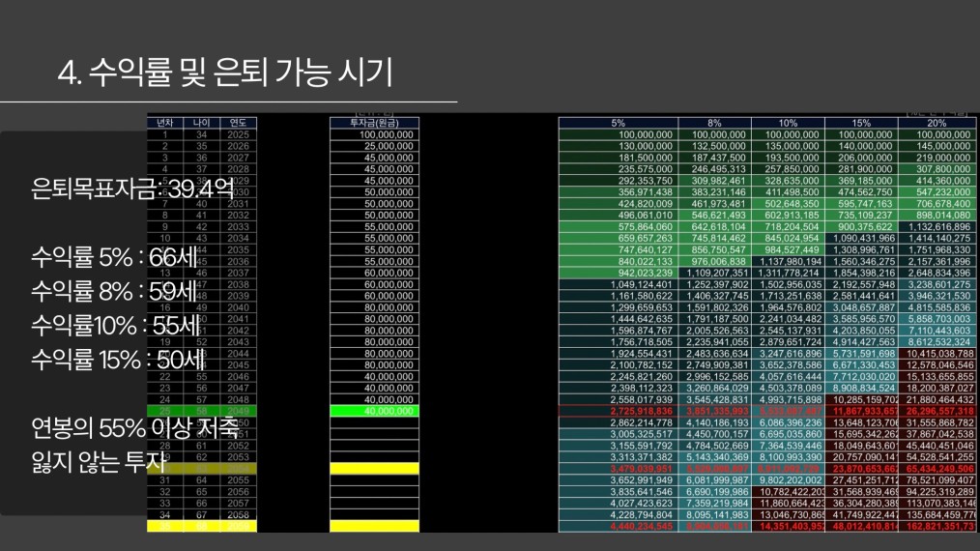Click the 연도 column header
The width and height of the screenshot is (980, 551).
238,123
